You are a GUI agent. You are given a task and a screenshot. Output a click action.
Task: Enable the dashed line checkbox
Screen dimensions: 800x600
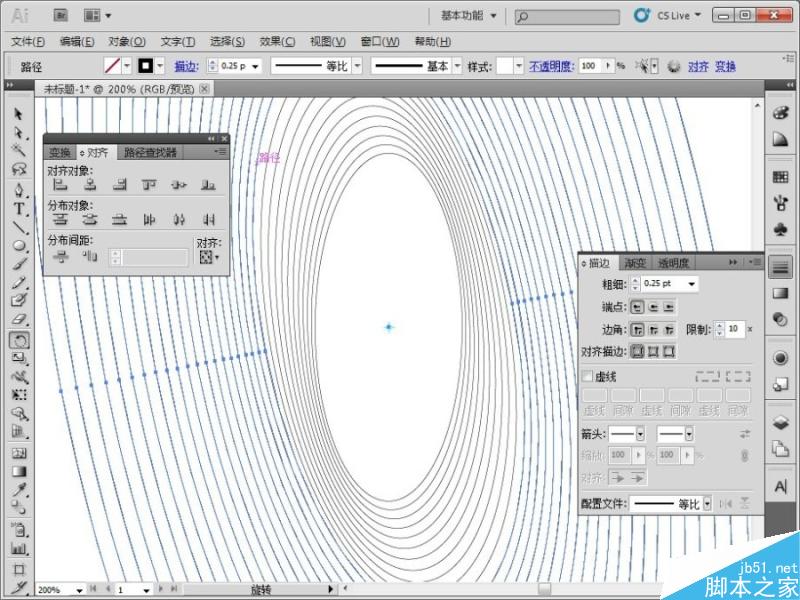point(587,377)
